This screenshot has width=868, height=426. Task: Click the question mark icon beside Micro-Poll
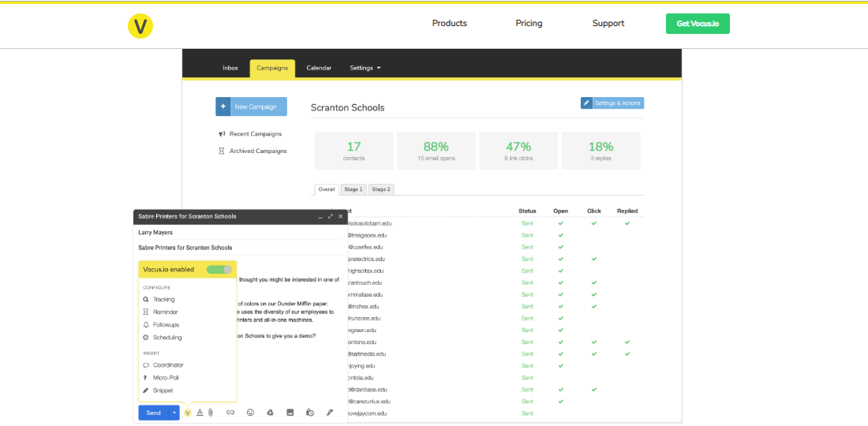click(145, 378)
